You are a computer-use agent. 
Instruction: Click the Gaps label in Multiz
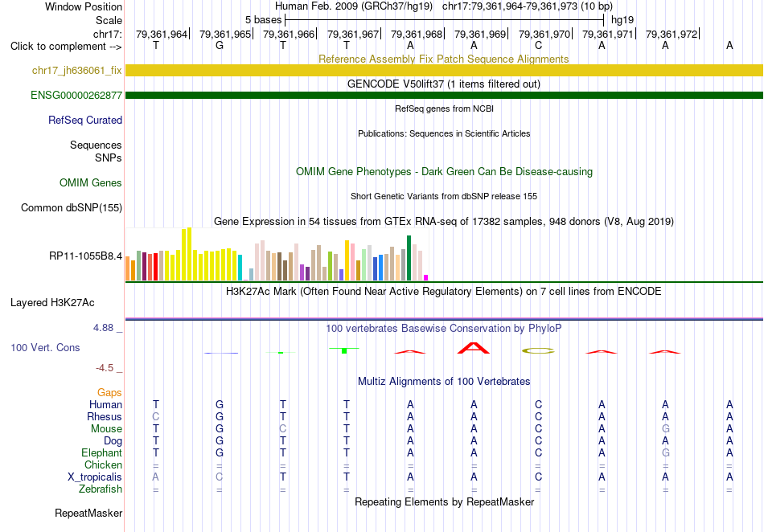(x=109, y=392)
